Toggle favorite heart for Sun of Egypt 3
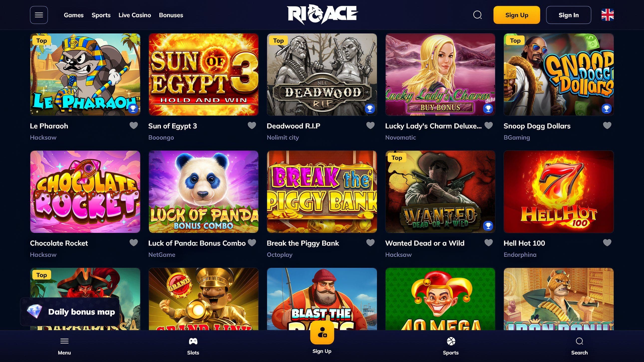 [x=252, y=125]
